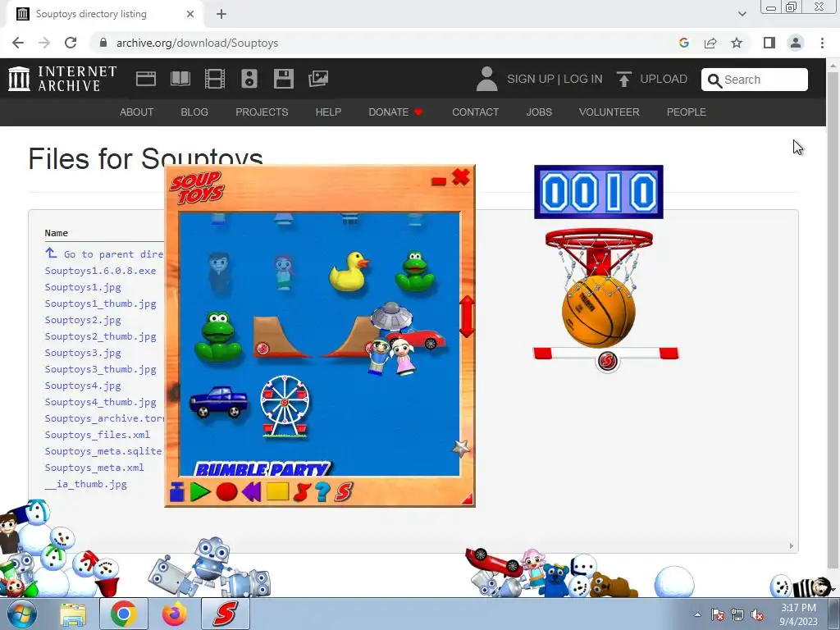
Task: Open the Souptoys3.jpg link
Action: pos(83,353)
